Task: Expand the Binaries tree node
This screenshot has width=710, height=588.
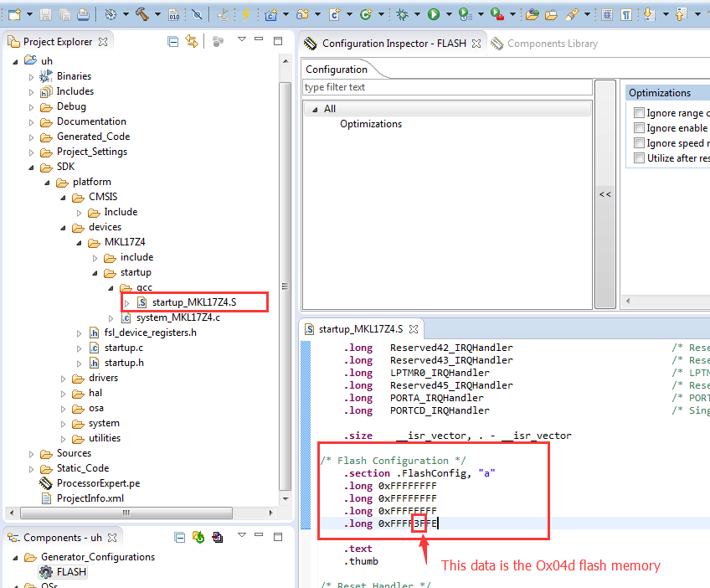Action: (31, 77)
